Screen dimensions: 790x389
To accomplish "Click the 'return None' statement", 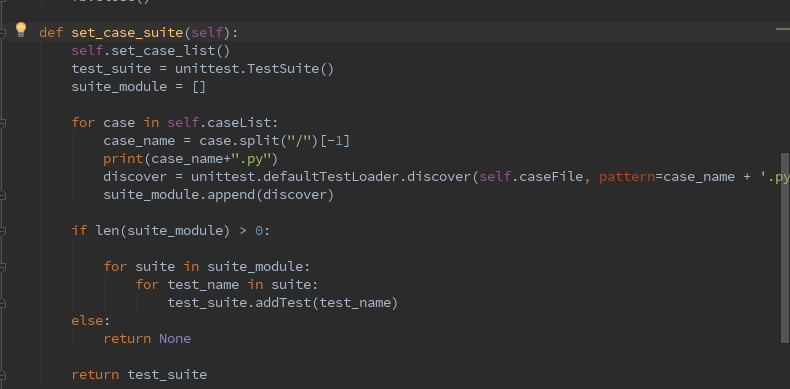I will tap(147, 339).
